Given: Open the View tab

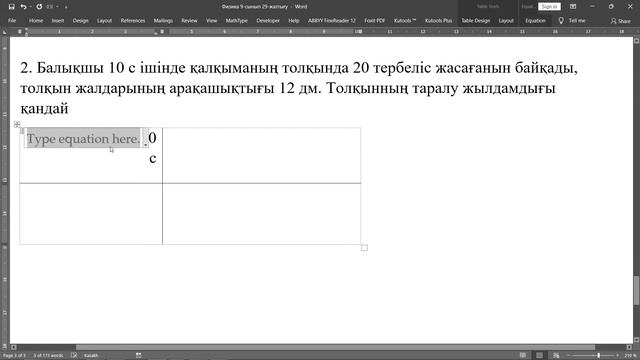Looking at the screenshot, I should [x=211, y=20].
